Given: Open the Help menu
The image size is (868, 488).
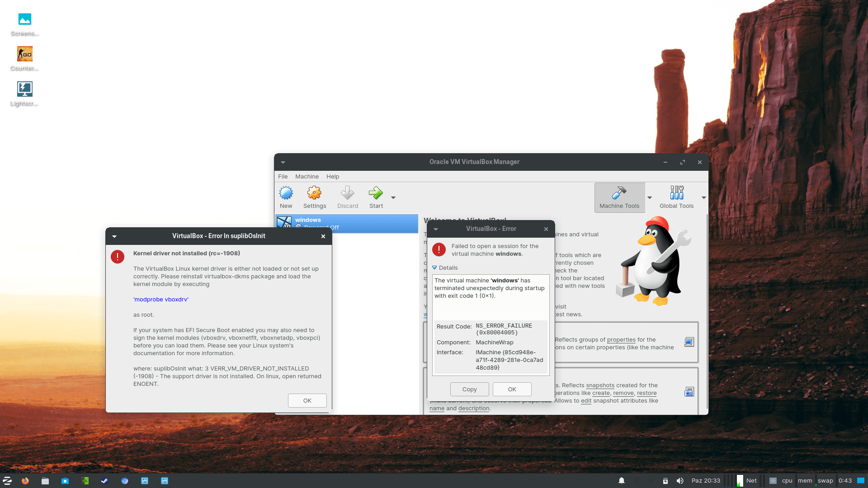Looking at the screenshot, I should coord(332,177).
